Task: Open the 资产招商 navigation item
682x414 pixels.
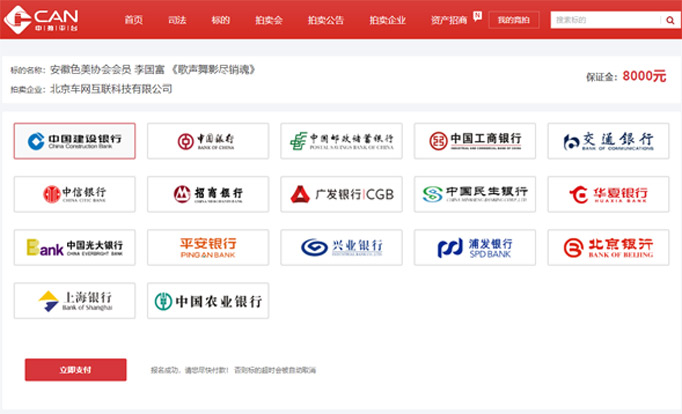Action: [448, 20]
